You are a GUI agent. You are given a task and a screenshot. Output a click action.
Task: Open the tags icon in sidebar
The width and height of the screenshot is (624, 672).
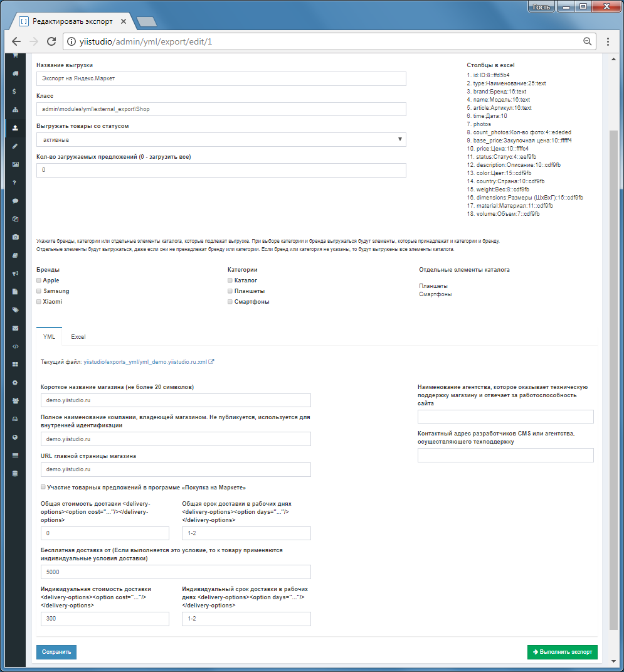coord(16,309)
